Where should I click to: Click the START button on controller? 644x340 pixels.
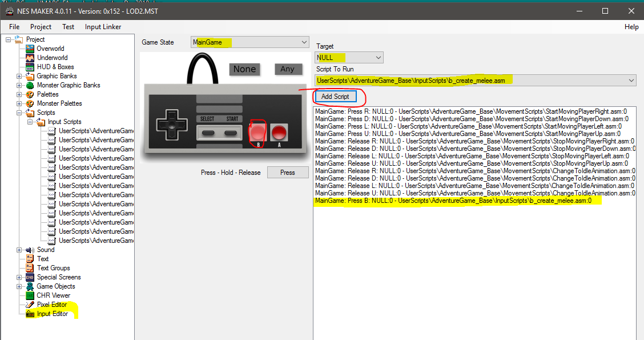click(x=231, y=133)
